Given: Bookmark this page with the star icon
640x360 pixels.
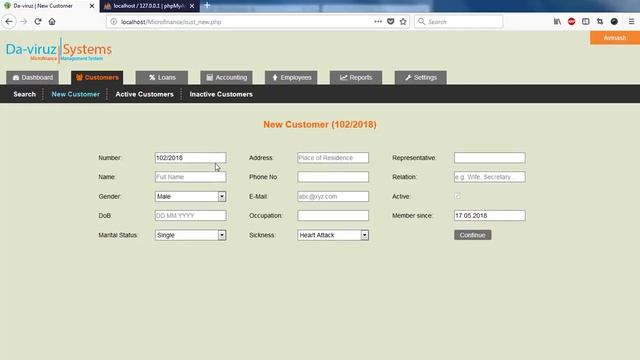Looking at the screenshot, I should pos(403,22).
